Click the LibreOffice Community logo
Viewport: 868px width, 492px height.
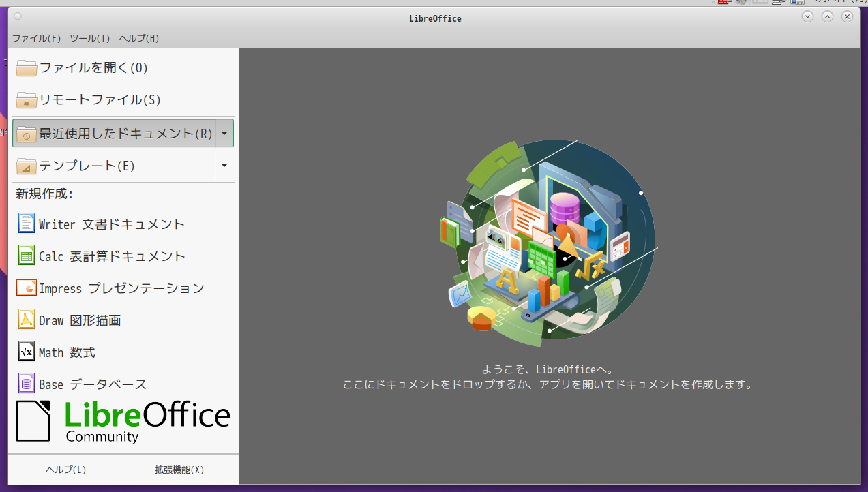(123, 422)
